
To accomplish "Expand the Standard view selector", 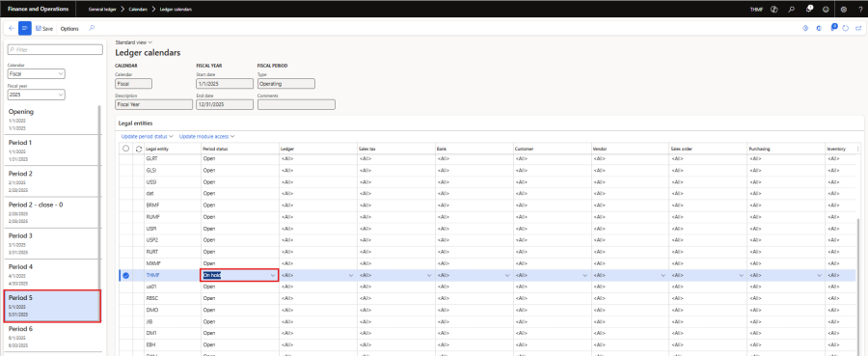I will pyautogui.click(x=133, y=42).
